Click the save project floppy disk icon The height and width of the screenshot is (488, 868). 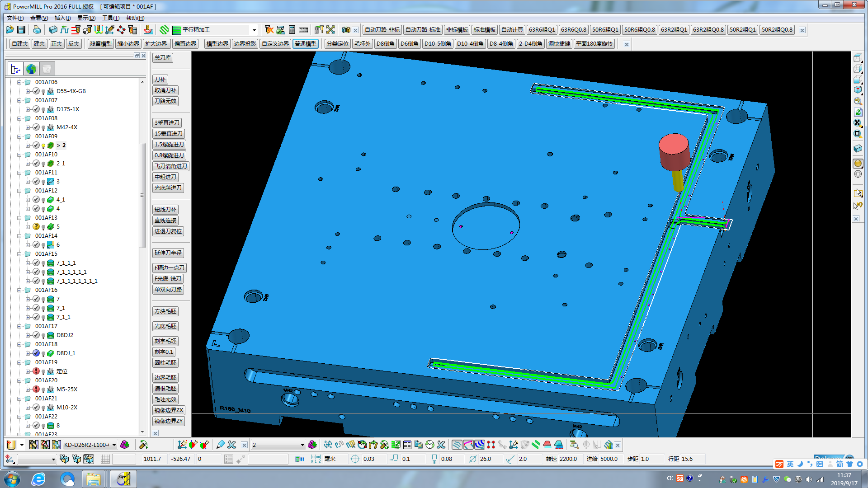pos(21,30)
